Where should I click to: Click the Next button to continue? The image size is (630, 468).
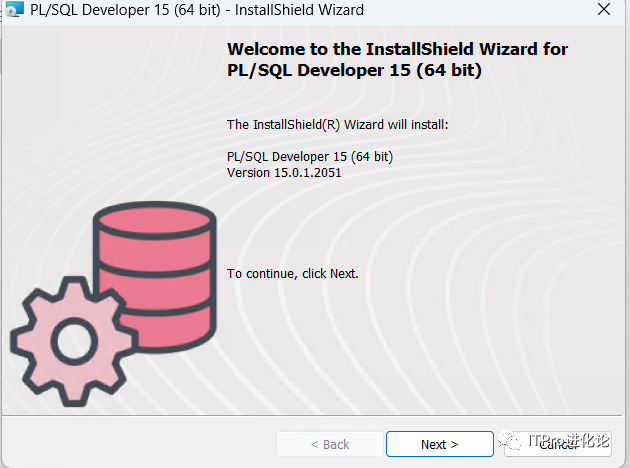(x=440, y=444)
